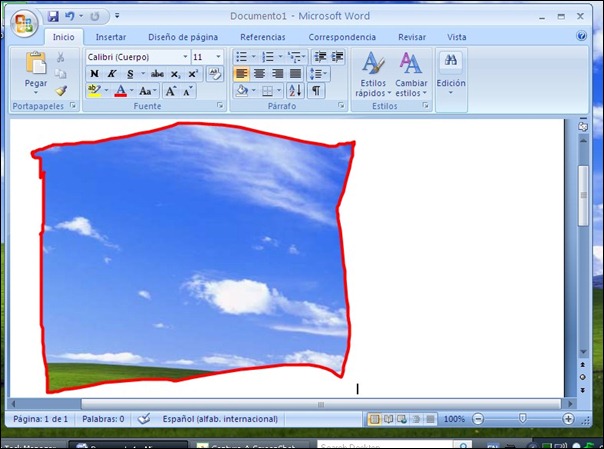Click the Copy icon in Portapapeles
This screenshot has height=449, width=604.
[60, 74]
